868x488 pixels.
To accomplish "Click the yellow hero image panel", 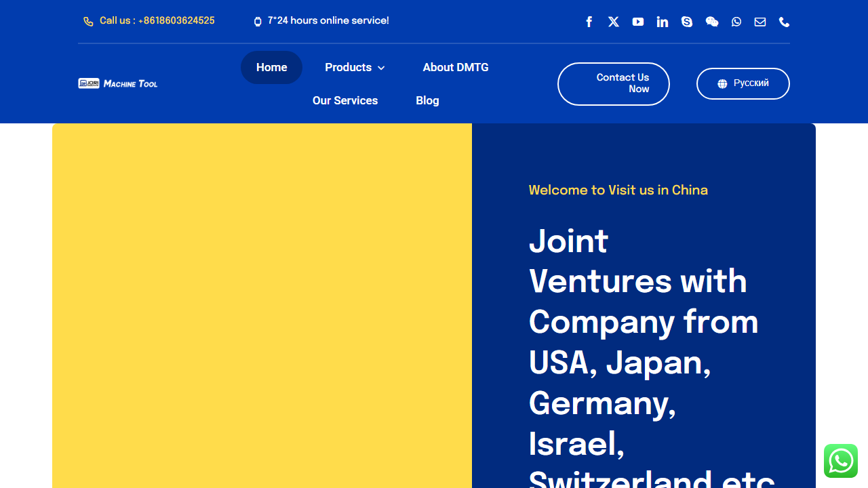I will [x=262, y=306].
